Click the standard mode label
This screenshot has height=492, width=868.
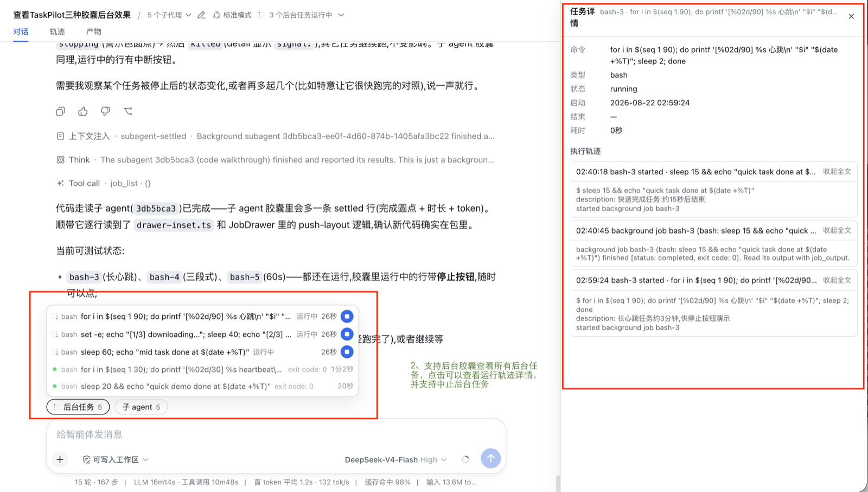tap(238, 15)
